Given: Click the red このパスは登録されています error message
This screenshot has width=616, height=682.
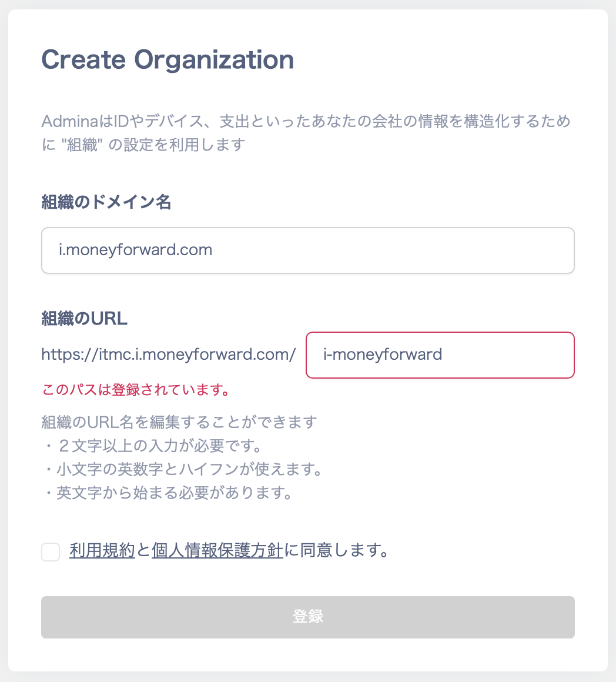Looking at the screenshot, I should coord(135,390).
